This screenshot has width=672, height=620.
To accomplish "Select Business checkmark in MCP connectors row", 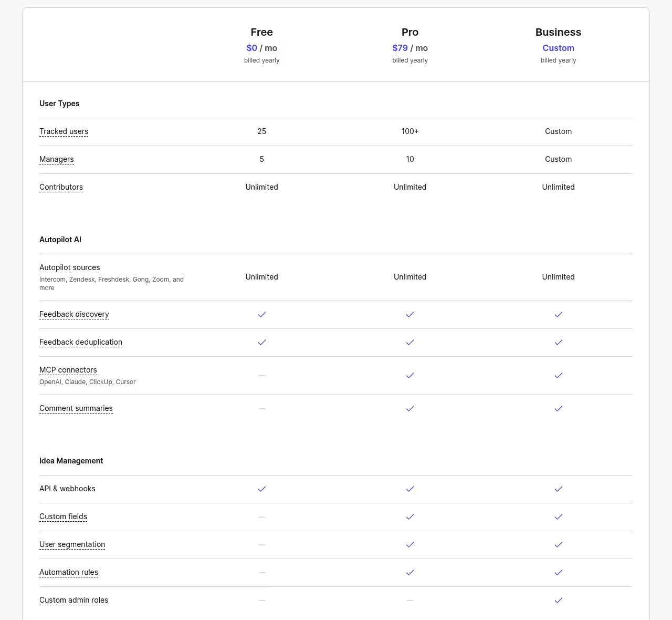I will click(559, 375).
